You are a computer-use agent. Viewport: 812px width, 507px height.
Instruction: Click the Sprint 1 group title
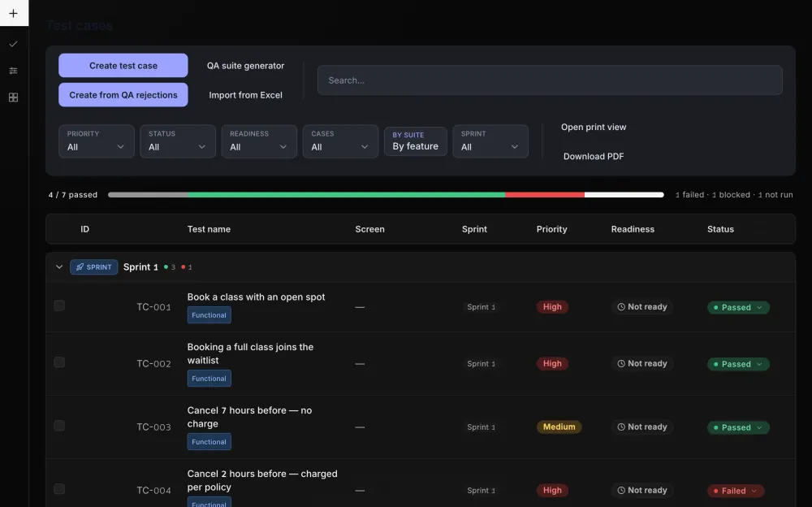point(140,267)
